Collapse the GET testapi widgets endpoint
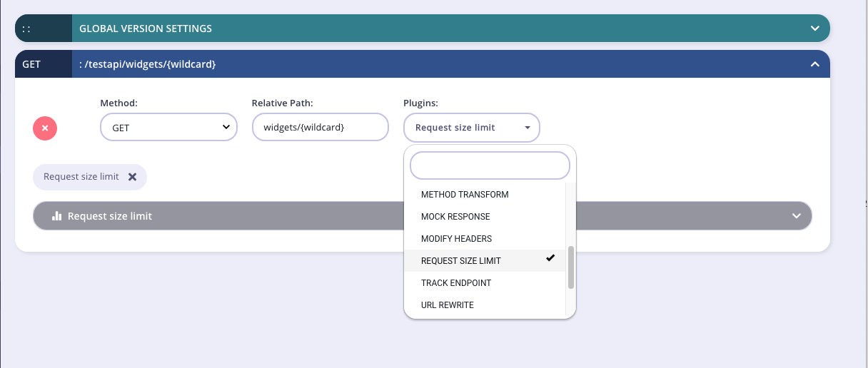868x368 pixels. click(814, 64)
